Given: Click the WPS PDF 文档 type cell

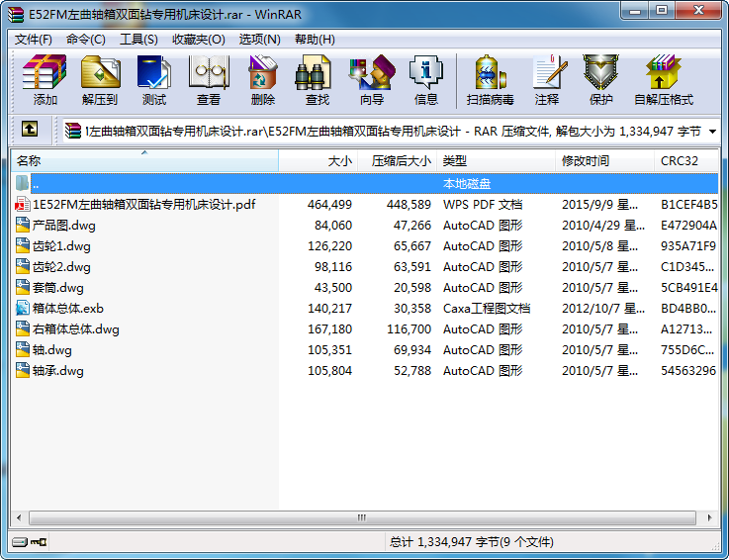Looking at the screenshot, I should (x=483, y=205).
